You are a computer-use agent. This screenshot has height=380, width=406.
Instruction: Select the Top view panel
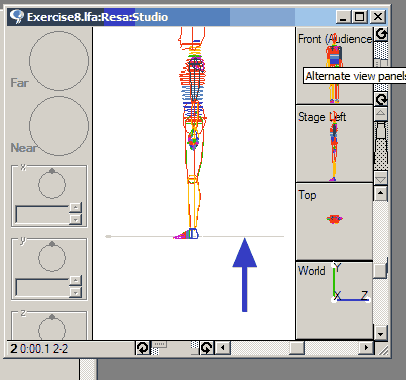(x=334, y=222)
